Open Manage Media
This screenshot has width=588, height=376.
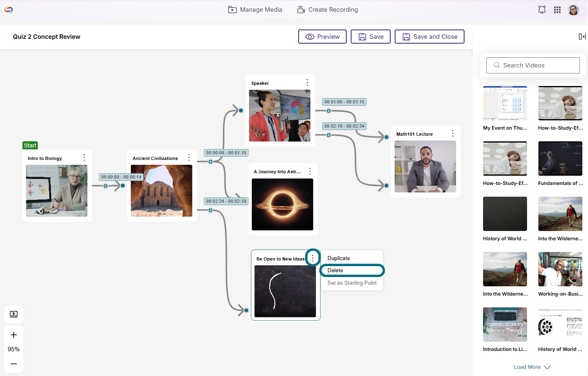[255, 10]
